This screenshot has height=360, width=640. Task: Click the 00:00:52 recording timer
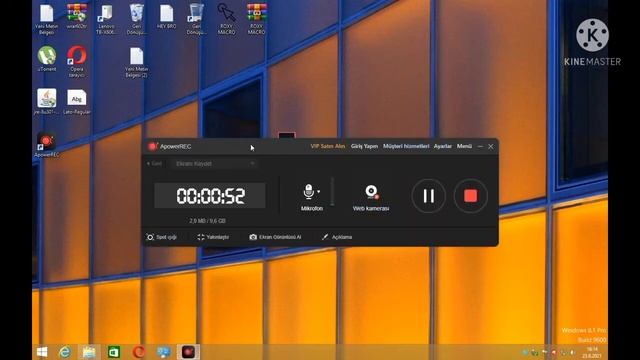210,196
